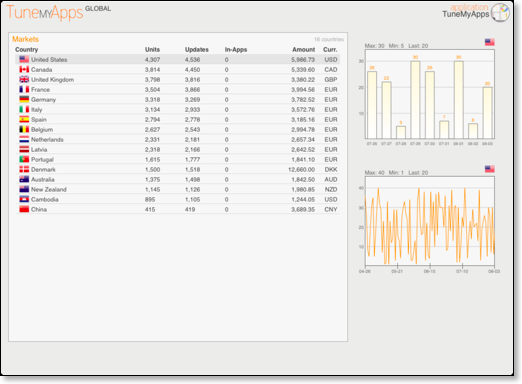
Task: Click the China flag icon
Action: 24,209
